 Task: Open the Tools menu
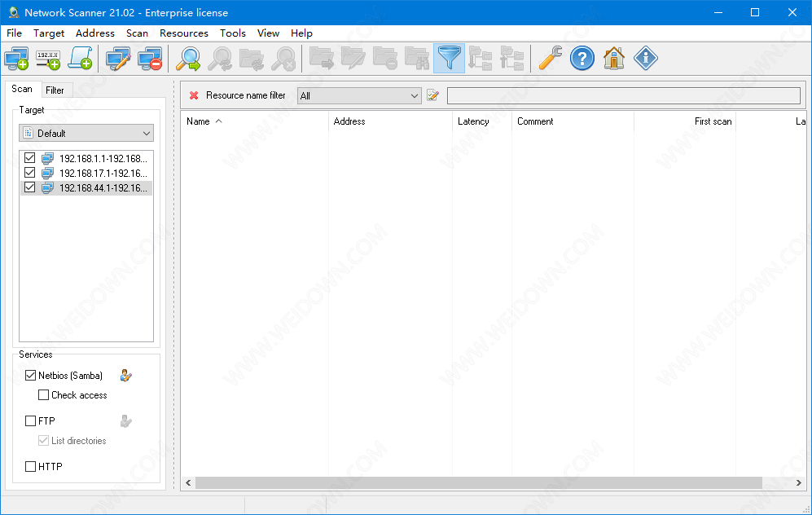[232, 33]
